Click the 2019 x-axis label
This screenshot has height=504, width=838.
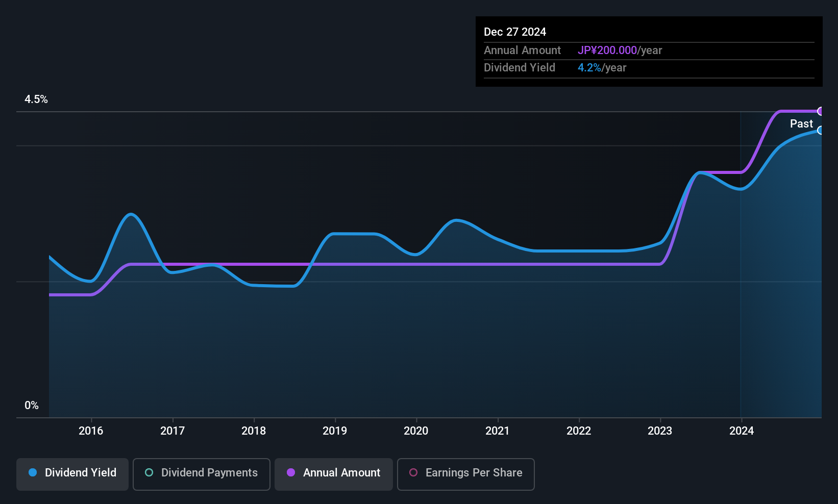point(335,431)
